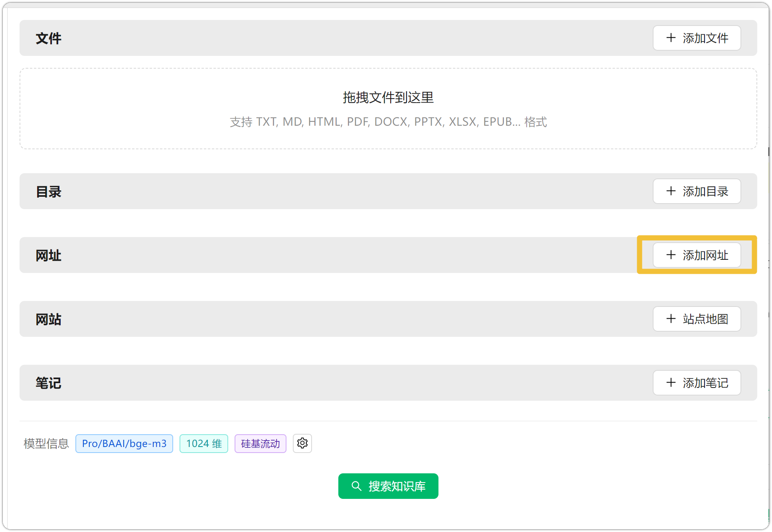Click the 1024 维 dimension tag
The width and height of the screenshot is (772, 532).
[x=204, y=443]
